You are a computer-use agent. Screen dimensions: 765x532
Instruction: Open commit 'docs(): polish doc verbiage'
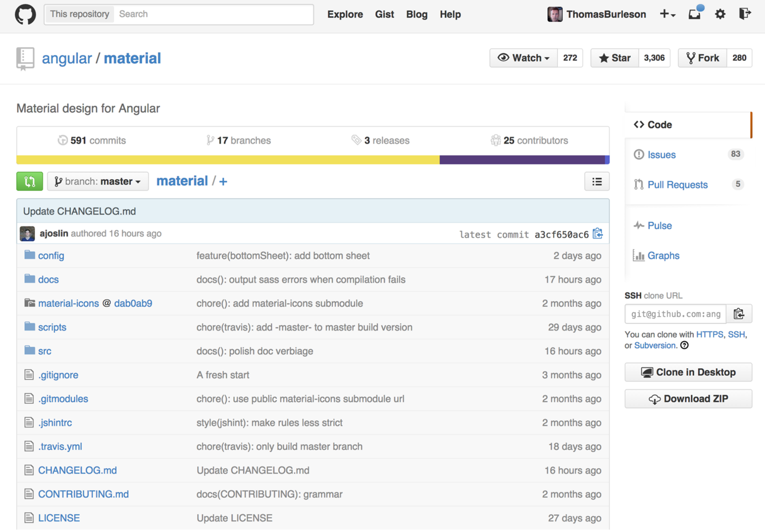pos(255,351)
